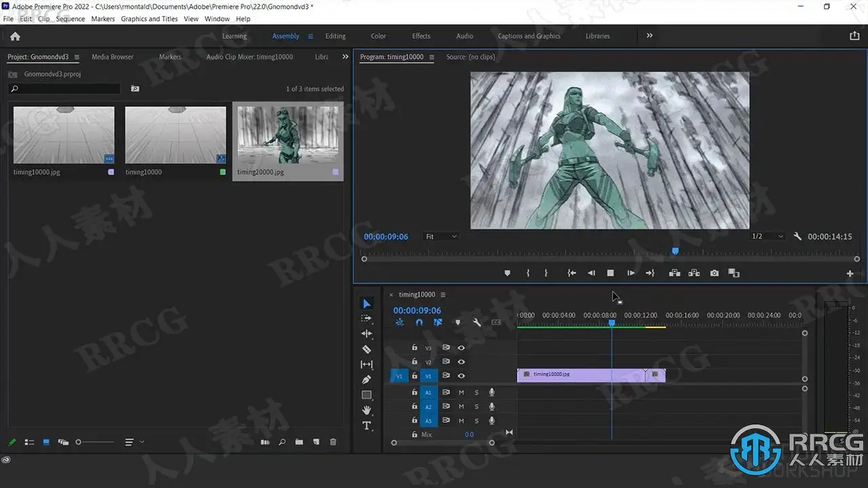This screenshot has height=488, width=868.
Task: Toggle visibility of the V2 track
Action: 461,362
